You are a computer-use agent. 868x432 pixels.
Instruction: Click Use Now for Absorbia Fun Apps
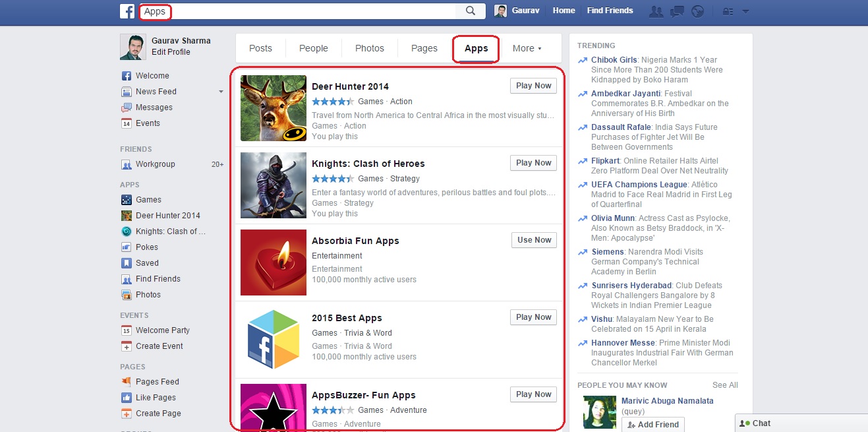pyautogui.click(x=534, y=240)
